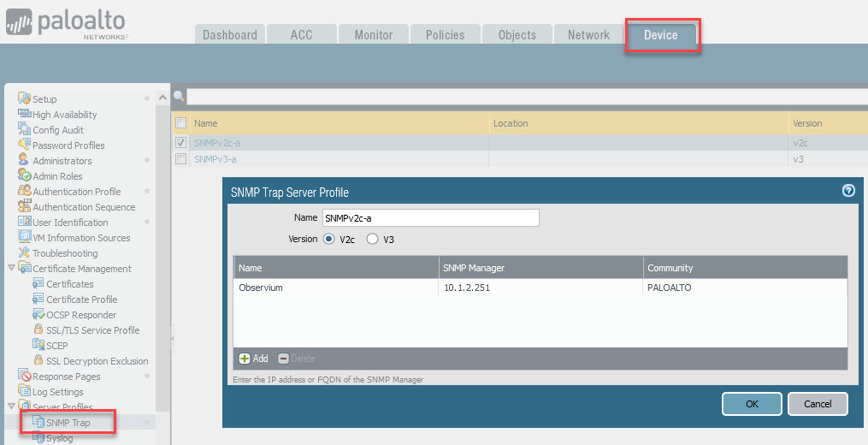Screen dimensions: 868x445
Task: Click the Troubleshooting tools icon
Action: pos(25,253)
